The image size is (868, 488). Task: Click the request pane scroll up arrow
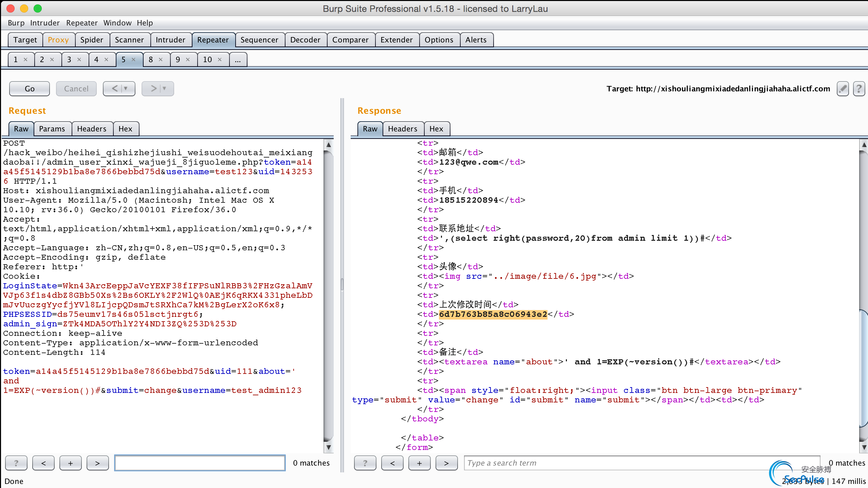tap(329, 145)
